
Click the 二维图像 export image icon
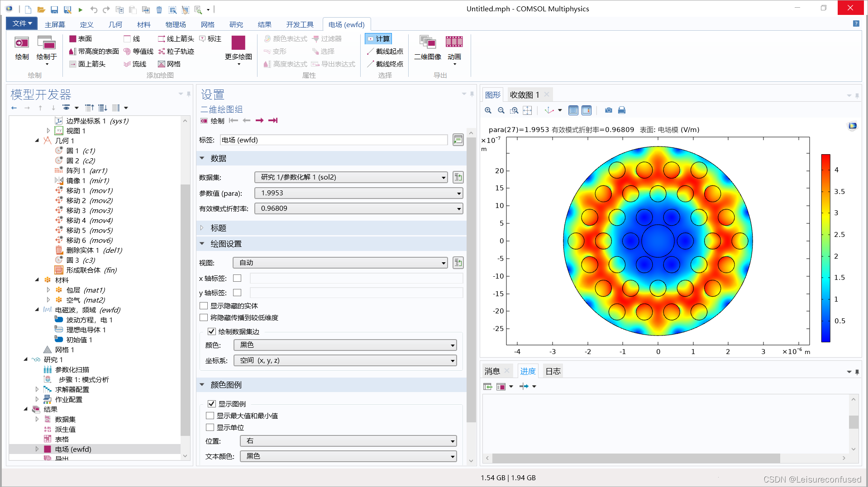(428, 48)
